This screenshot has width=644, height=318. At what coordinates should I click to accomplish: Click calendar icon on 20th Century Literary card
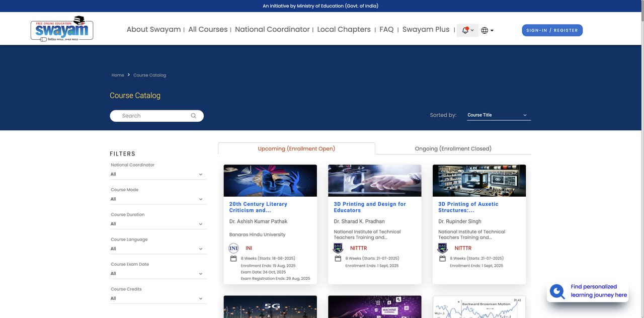233,259
